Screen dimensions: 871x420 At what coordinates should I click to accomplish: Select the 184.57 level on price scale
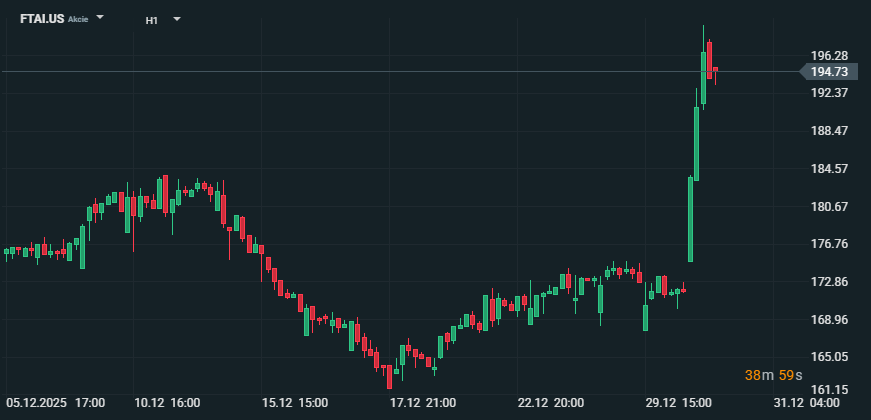click(829, 169)
